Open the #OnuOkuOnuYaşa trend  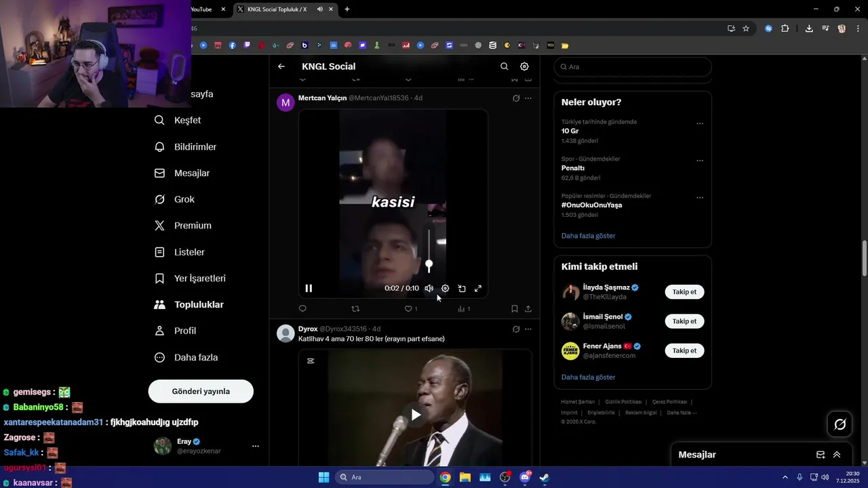tap(591, 205)
